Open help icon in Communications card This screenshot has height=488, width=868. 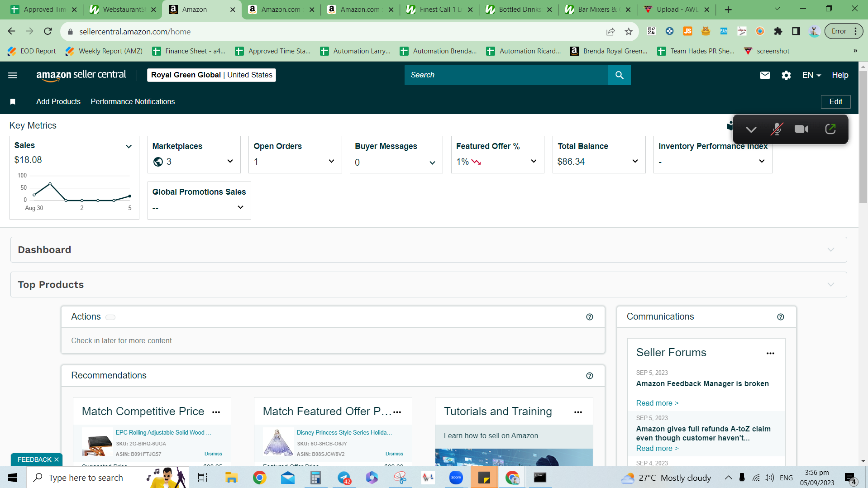coord(781,317)
